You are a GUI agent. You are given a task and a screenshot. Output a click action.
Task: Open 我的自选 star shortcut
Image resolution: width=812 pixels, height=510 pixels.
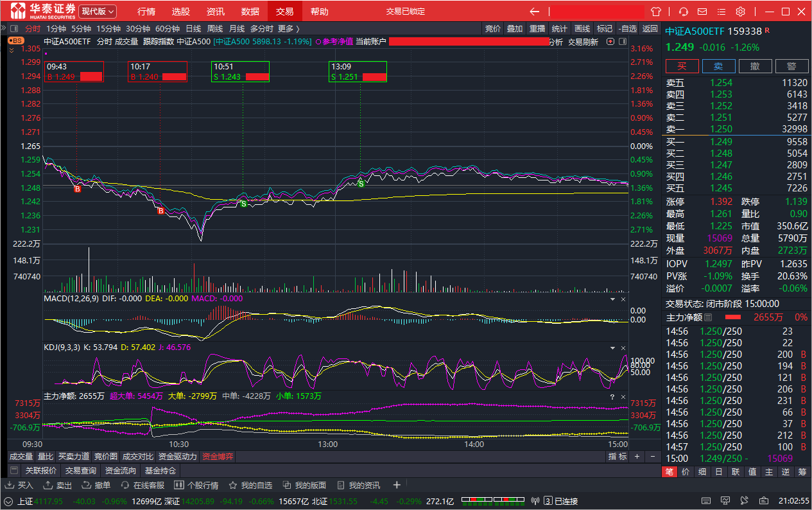pos(250,486)
